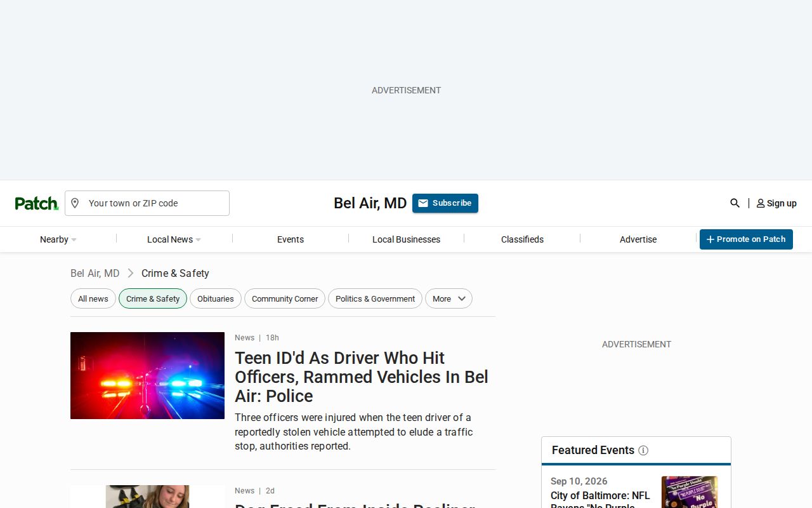This screenshot has height=508, width=812.
Task: Click the Patch logo
Action: 37,203
